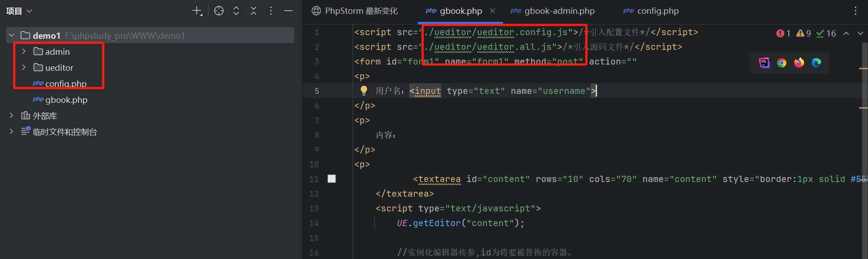Close the gbook.php tab
The image size is (868, 259).
point(493,11)
